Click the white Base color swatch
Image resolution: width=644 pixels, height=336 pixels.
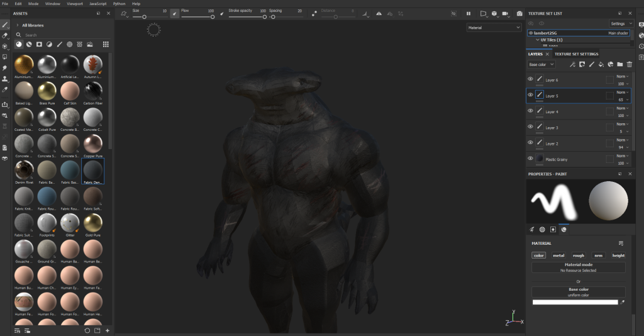point(575,302)
